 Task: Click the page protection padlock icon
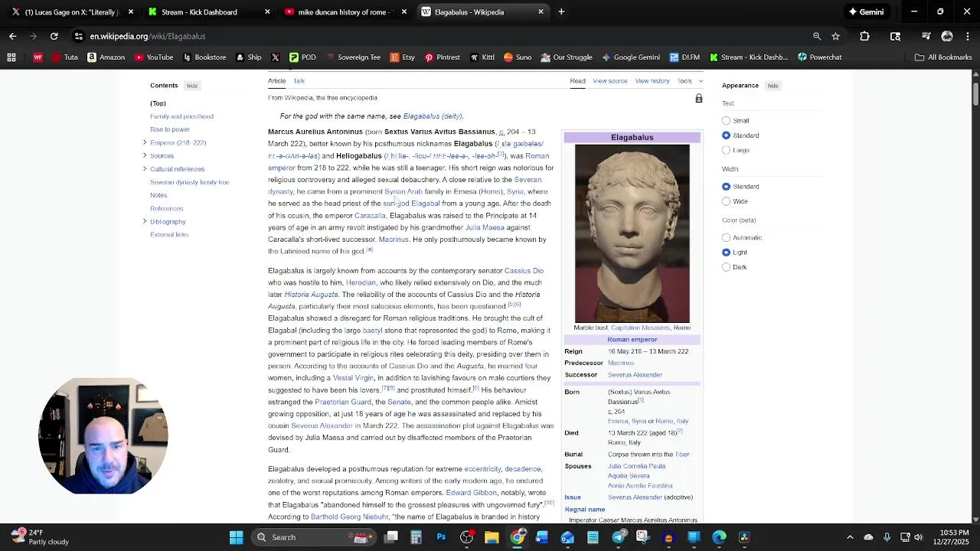point(698,98)
